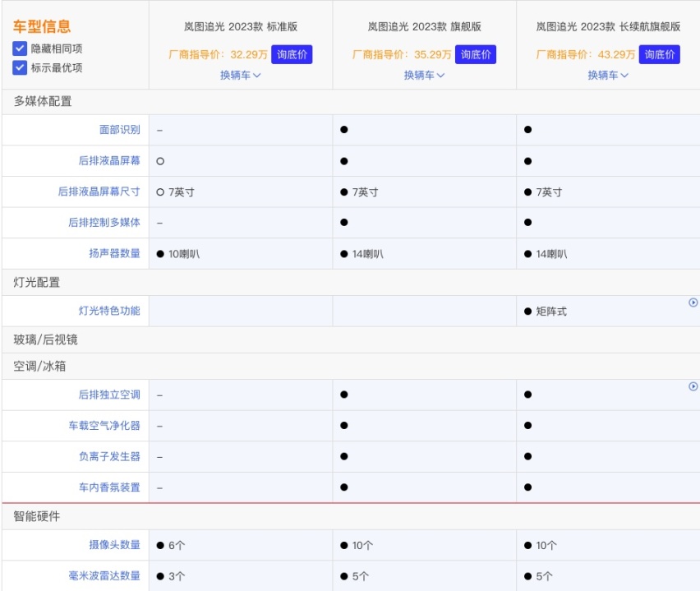Click the 岚图追光 2023款 旗舰版 title at 35.29万
Image resolution: width=700 pixels, height=591 pixels.
425,27
